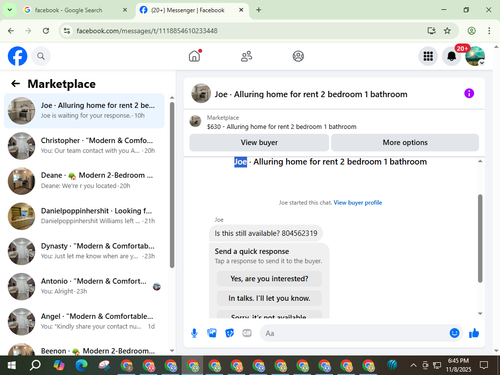Image resolution: width=500 pixels, height=375 pixels.
Task: Open the account profile picture menu
Action: point(475,56)
